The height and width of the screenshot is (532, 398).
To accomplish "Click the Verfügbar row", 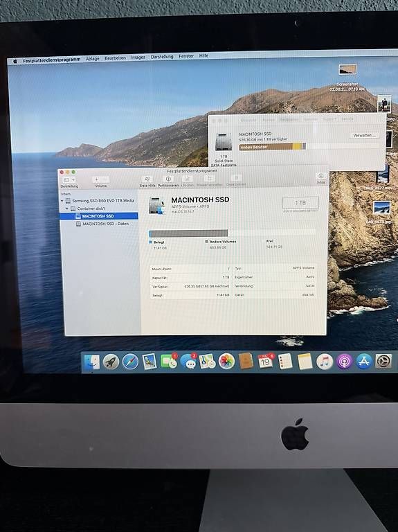I will (190, 286).
